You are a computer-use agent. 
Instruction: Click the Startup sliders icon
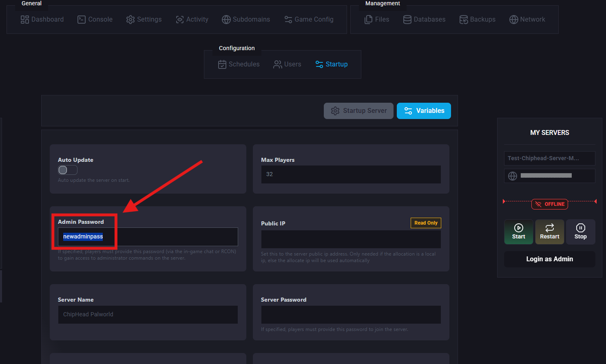(x=319, y=64)
